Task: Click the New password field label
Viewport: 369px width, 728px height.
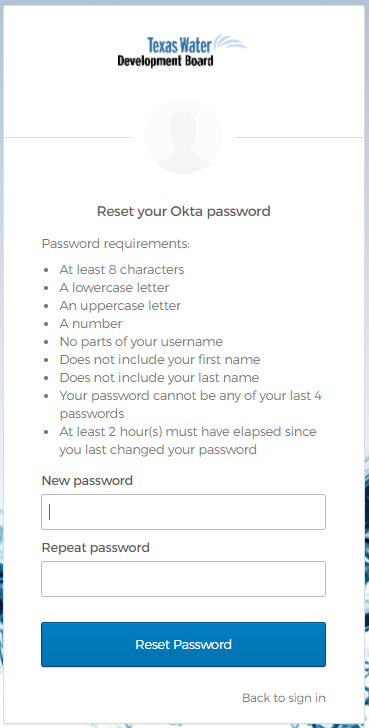Action: pos(87,481)
